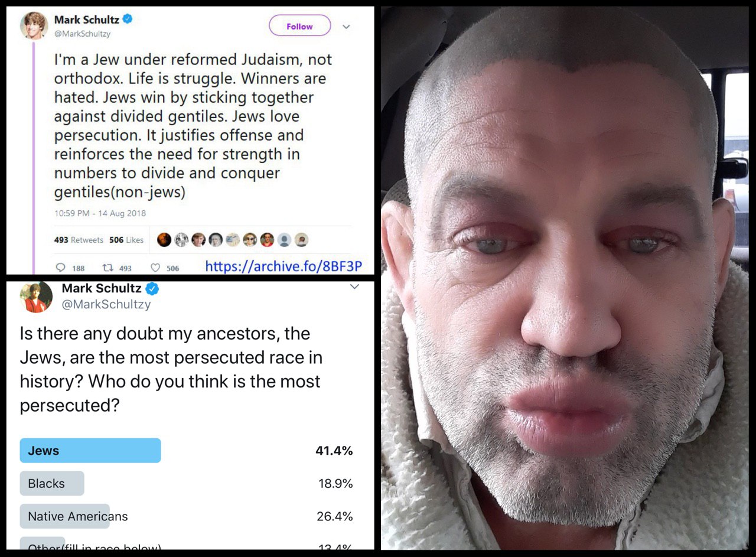Select the Jews poll option
The height and width of the screenshot is (557, 756).
(x=90, y=451)
